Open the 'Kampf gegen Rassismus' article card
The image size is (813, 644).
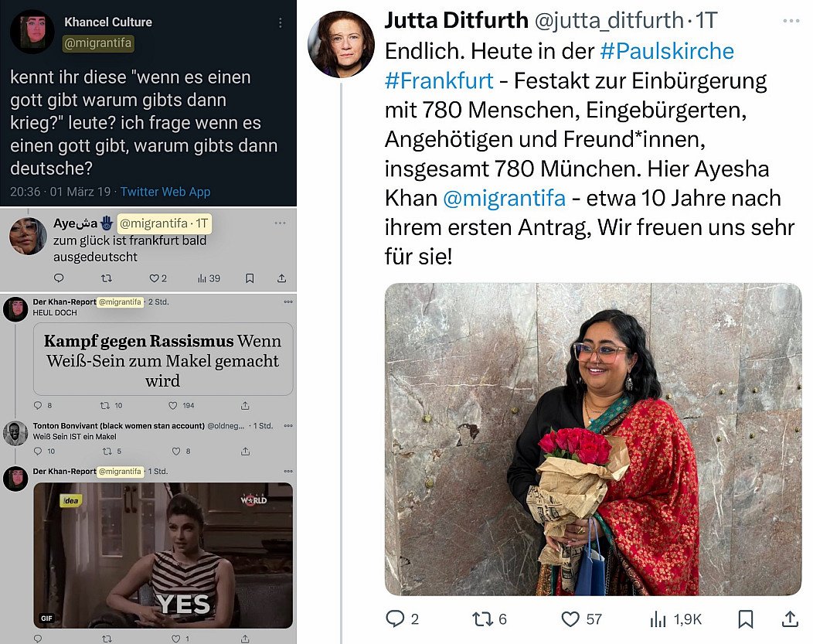(x=163, y=359)
